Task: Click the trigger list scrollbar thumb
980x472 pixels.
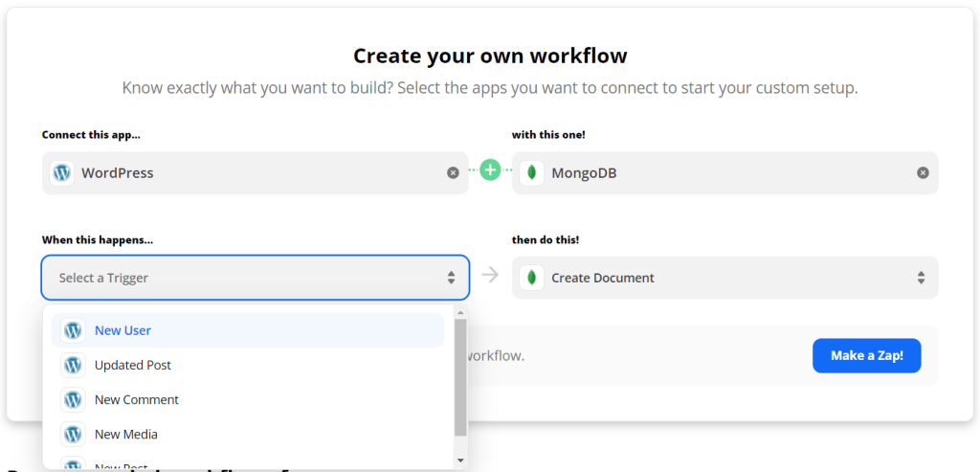Action: [x=460, y=377]
